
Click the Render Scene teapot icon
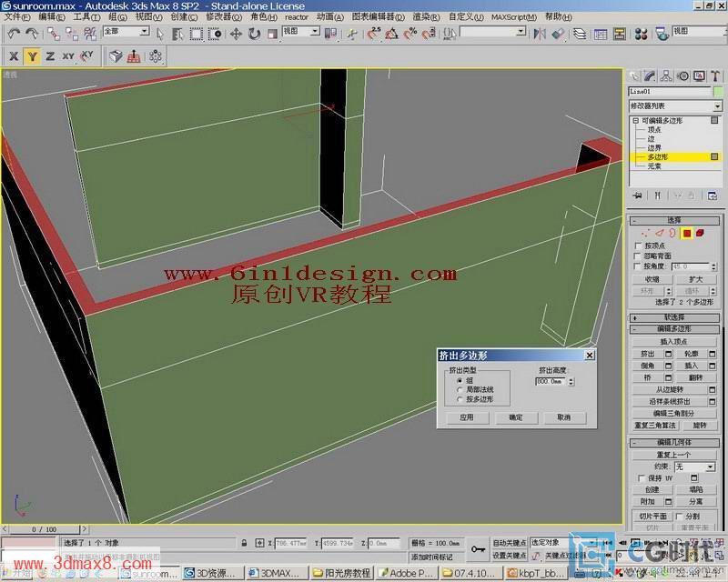click(662, 34)
